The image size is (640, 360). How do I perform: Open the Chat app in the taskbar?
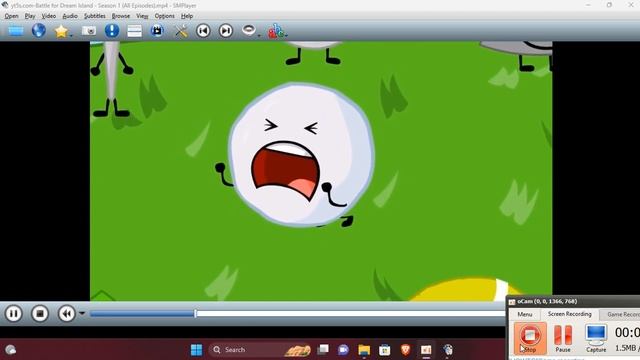tap(344, 350)
